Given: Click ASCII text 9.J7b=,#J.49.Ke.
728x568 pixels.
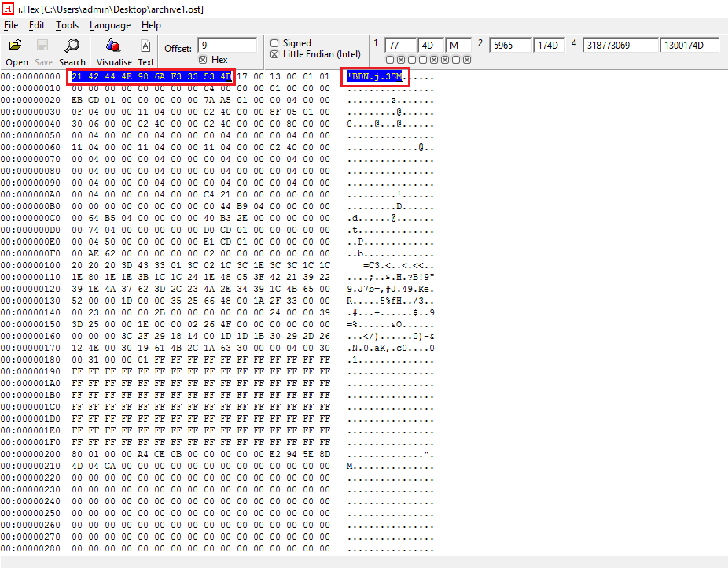Looking at the screenshot, I should [x=391, y=289].
